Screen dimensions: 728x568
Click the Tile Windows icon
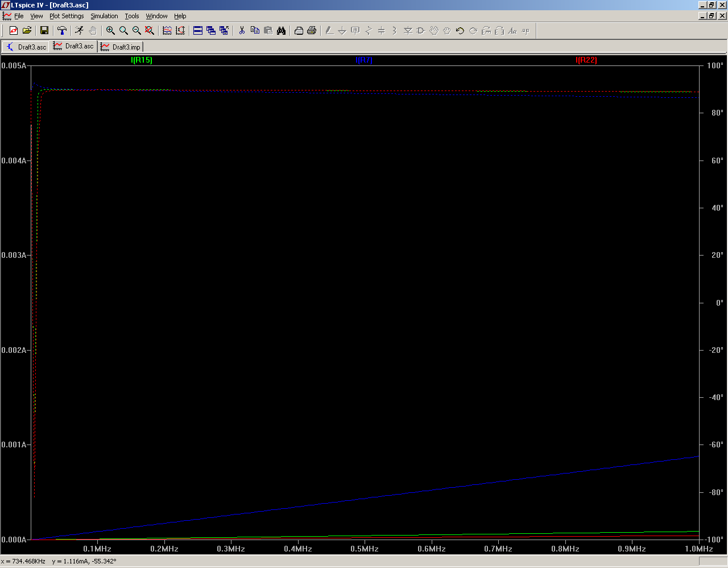198,31
